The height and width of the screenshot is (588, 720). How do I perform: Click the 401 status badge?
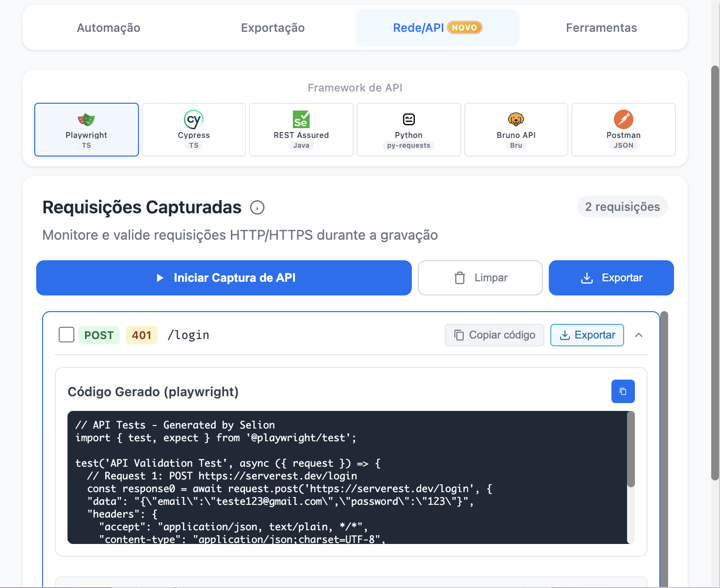[141, 335]
